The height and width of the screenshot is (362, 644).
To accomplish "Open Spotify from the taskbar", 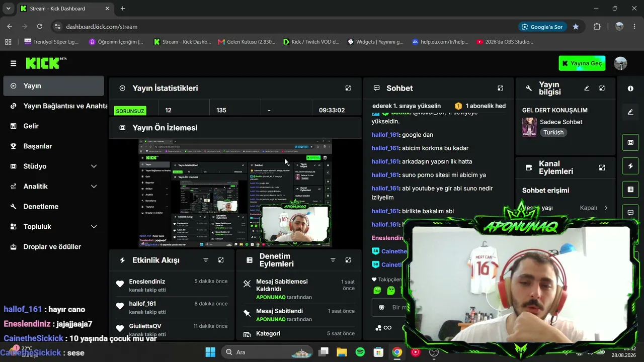I will pos(360,352).
